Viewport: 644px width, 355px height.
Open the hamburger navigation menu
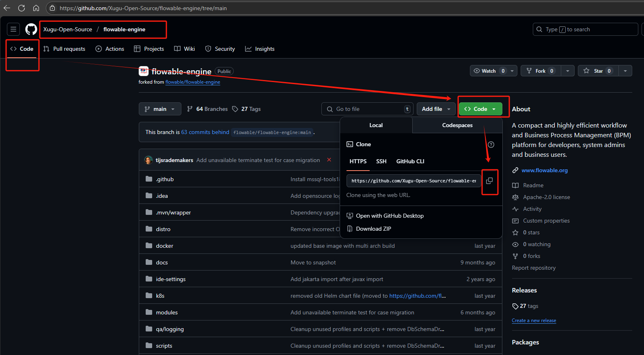13,29
